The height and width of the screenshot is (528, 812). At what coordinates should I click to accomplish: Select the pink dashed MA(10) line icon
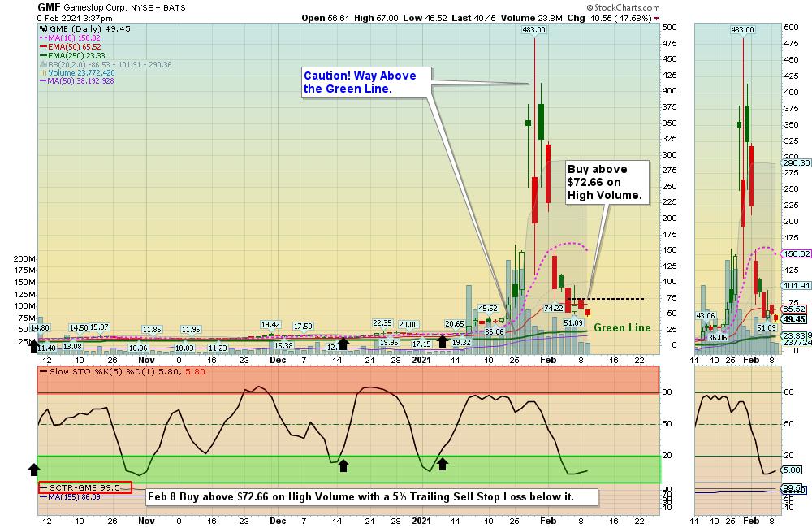(x=43, y=37)
